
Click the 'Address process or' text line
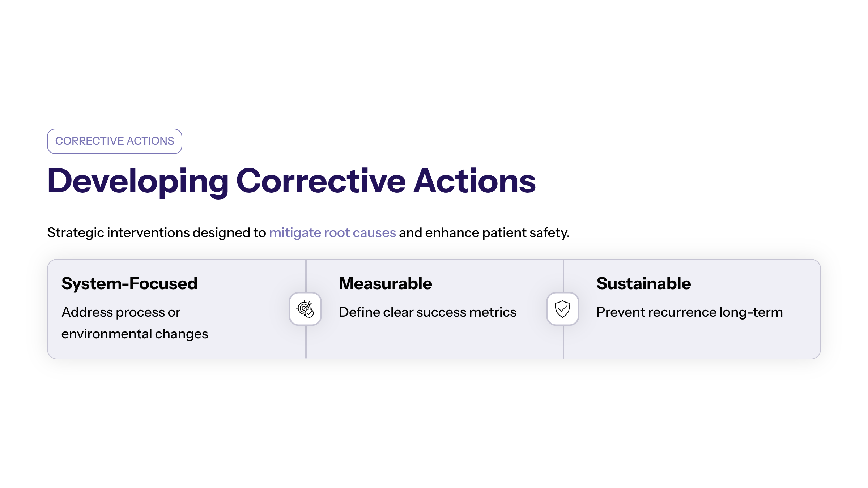pos(121,312)
